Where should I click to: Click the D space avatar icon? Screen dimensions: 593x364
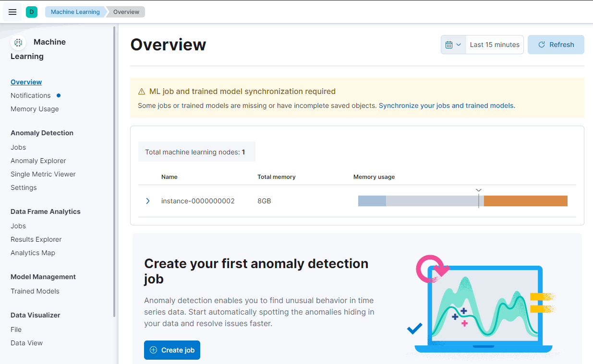tap(32, 11)
